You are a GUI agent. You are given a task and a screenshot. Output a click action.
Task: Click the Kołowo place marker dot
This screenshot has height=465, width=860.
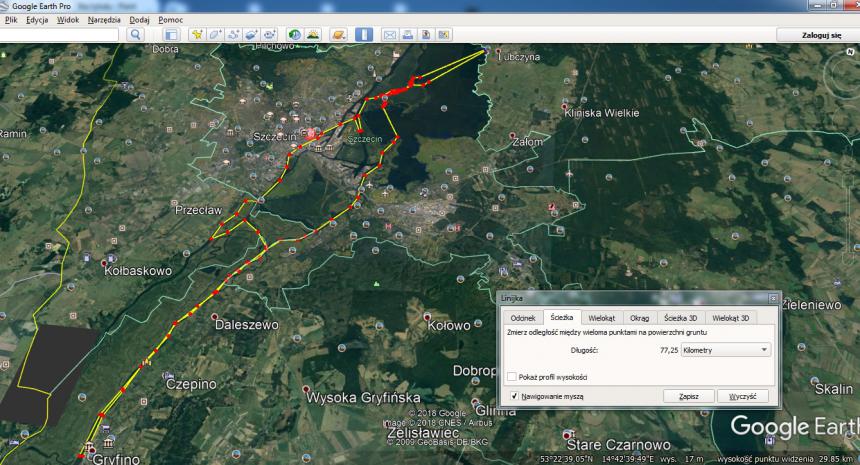[x=427, y=317]
